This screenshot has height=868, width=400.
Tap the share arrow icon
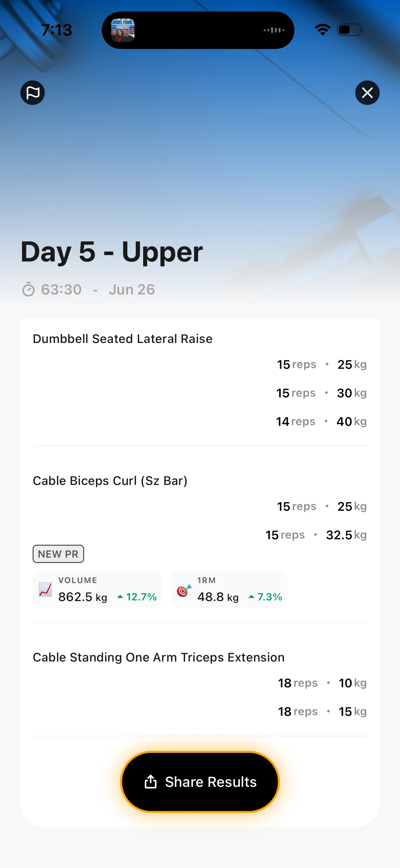point(151,781)
